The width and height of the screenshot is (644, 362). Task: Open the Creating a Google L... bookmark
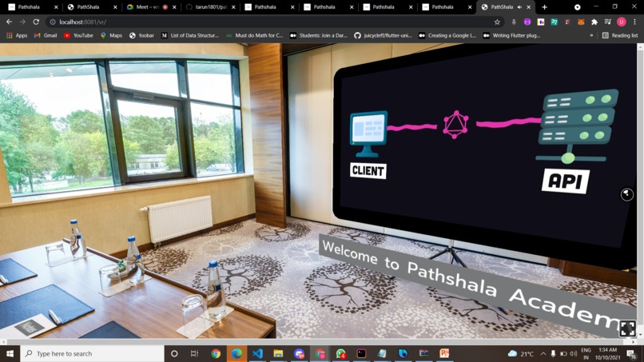click(447, 35)
